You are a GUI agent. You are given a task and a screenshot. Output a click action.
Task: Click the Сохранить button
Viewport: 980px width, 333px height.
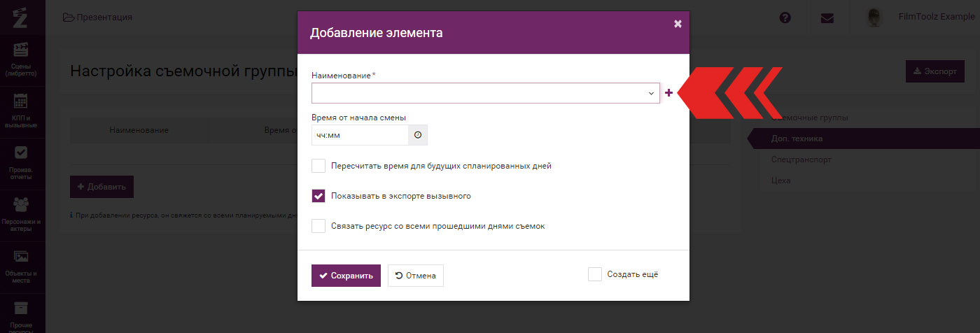(346, 276)
